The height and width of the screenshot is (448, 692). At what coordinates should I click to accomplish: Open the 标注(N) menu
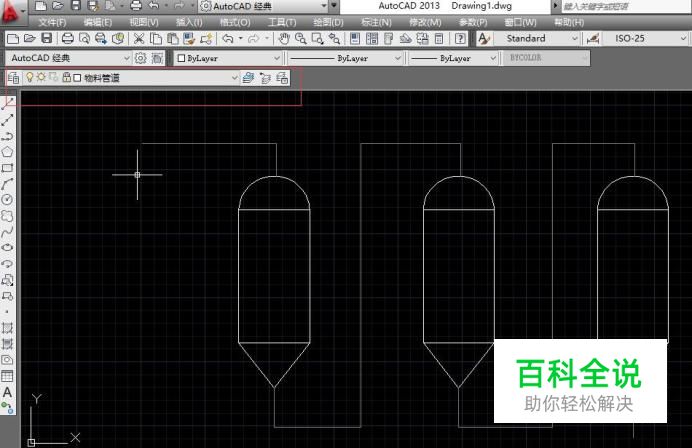tap(376, 22)
